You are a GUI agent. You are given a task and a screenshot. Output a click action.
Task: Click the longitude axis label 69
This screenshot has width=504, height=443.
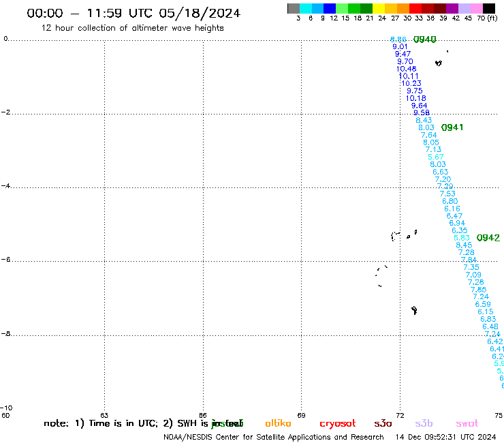[301, 415]
